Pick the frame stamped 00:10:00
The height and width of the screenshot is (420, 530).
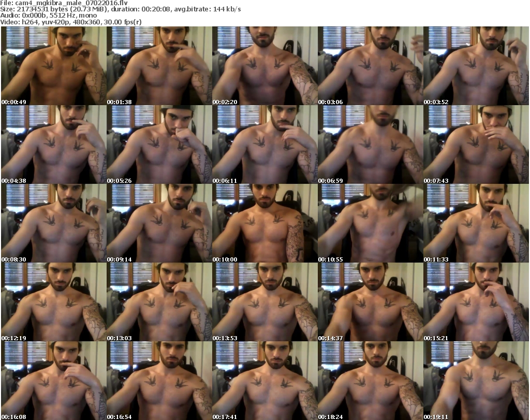coord(264,223)
